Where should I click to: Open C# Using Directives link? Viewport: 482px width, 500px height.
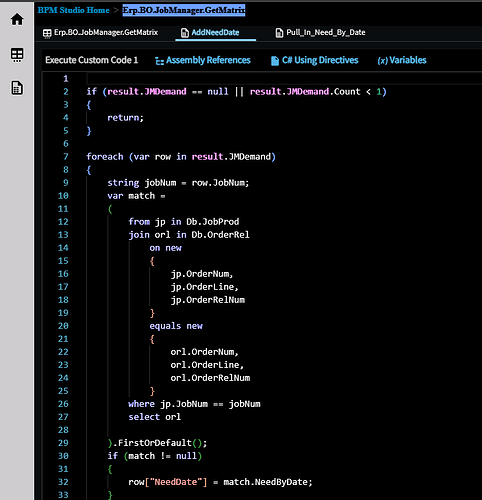coord(320,60)
